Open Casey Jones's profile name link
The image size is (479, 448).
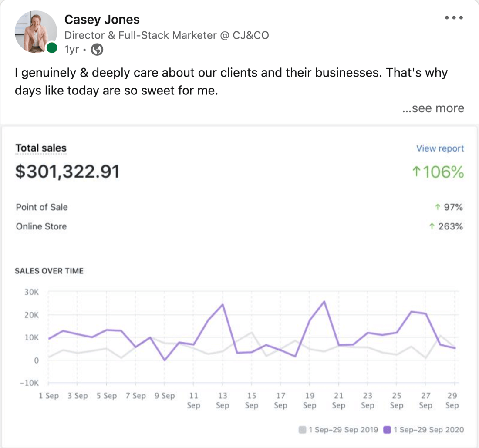101,19
